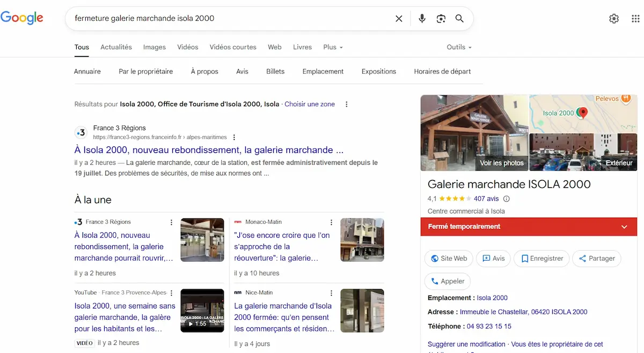Screen dimensions: 644x353
Task: Select the Expositions filter chip
Action: (379, 71)
